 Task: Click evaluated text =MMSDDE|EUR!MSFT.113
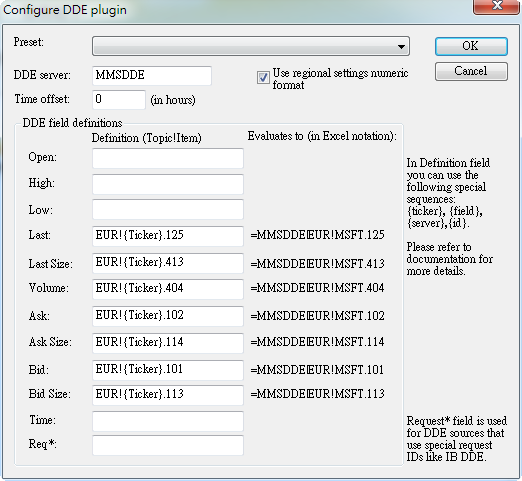(317, 394)
